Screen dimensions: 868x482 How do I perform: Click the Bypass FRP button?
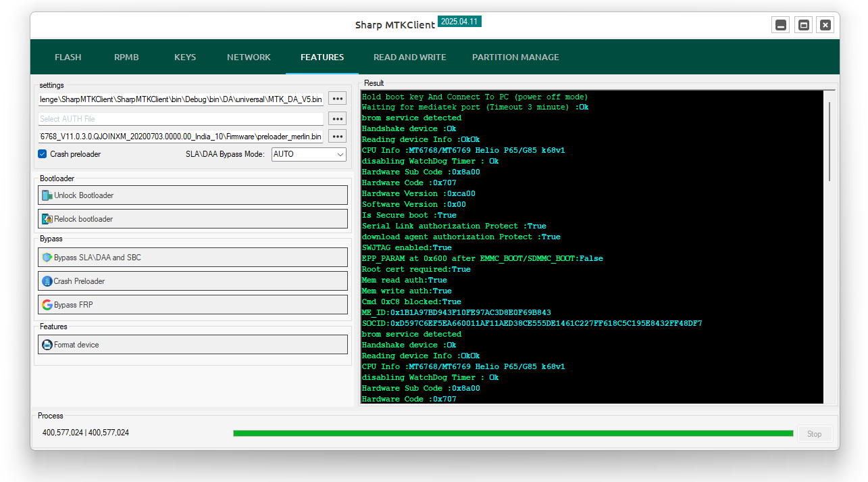click(x=193, y=305)
